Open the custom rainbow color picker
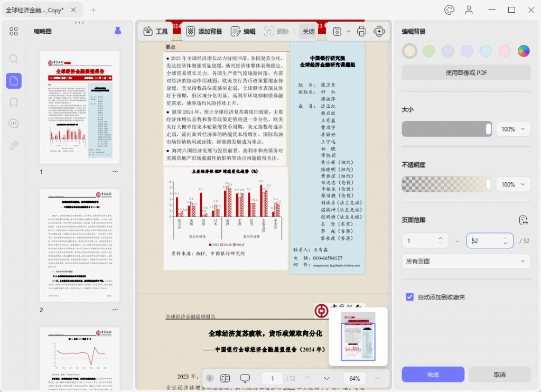Viewport: 541px width, 392px height. pos(524,51)
